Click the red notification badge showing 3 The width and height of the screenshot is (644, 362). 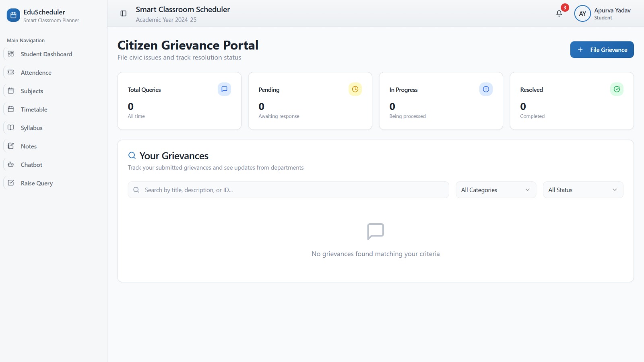pyautogui.click(x=565, y=8)
